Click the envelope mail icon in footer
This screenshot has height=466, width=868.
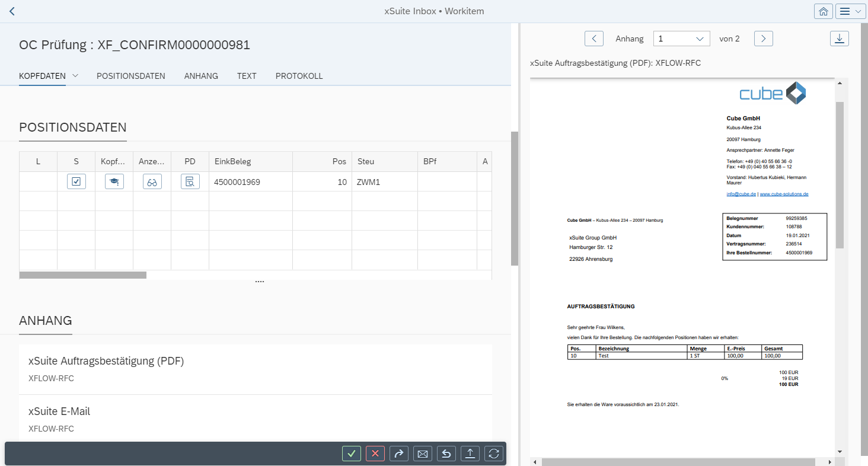coord(423,454)
